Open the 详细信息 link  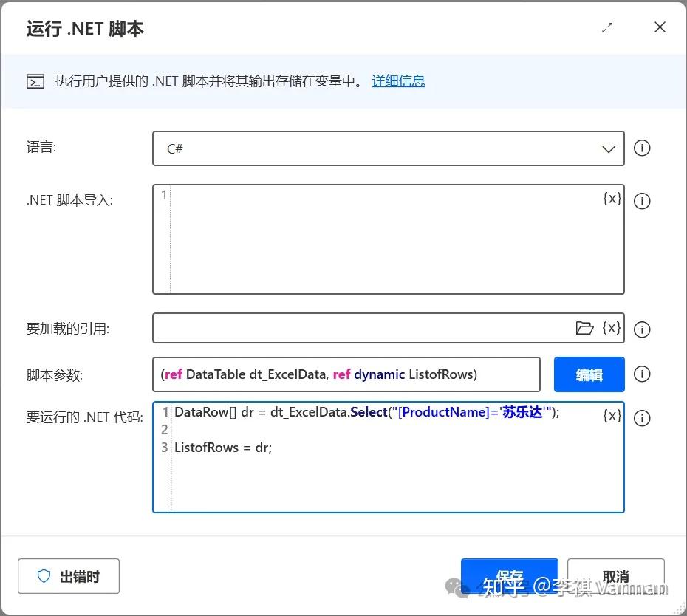398,81
